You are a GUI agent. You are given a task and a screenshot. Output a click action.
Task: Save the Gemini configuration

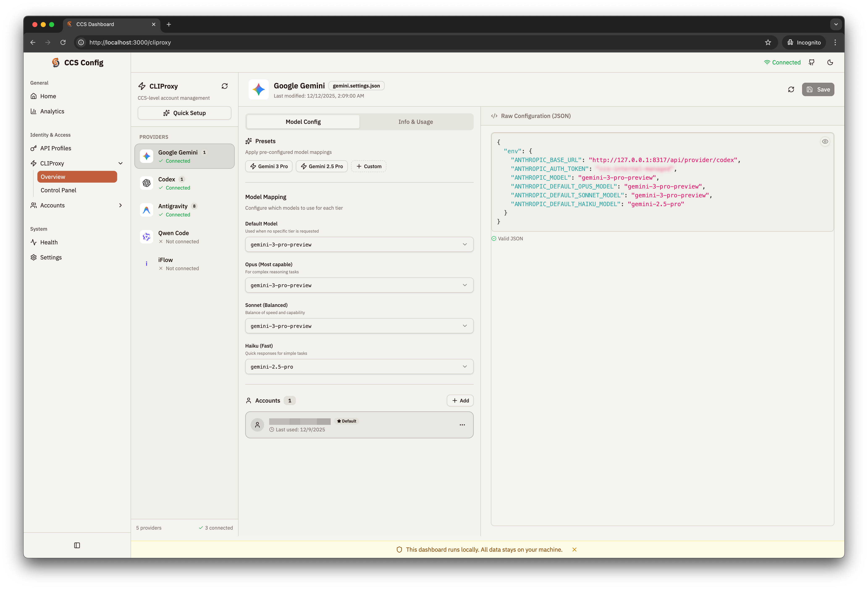(x=818, y=89)
